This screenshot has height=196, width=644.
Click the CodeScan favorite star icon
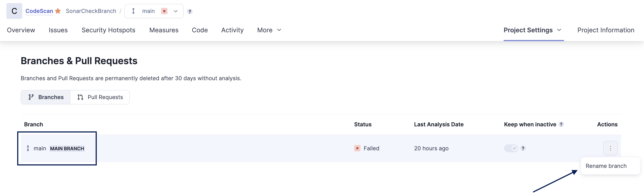tap(58, 11)
